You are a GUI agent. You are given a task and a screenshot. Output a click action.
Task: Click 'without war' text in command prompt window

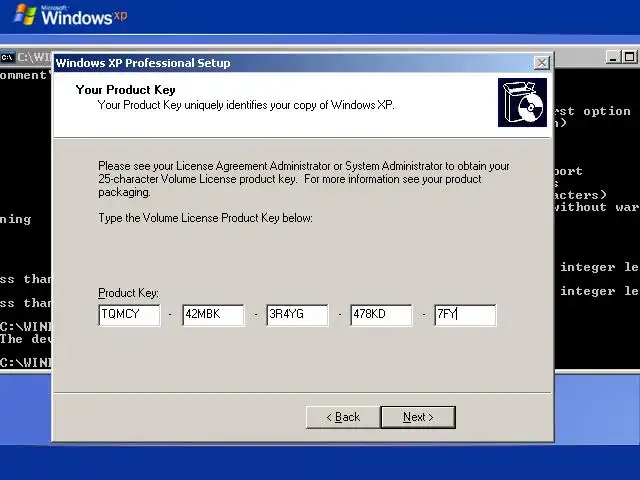click(597, 207)
